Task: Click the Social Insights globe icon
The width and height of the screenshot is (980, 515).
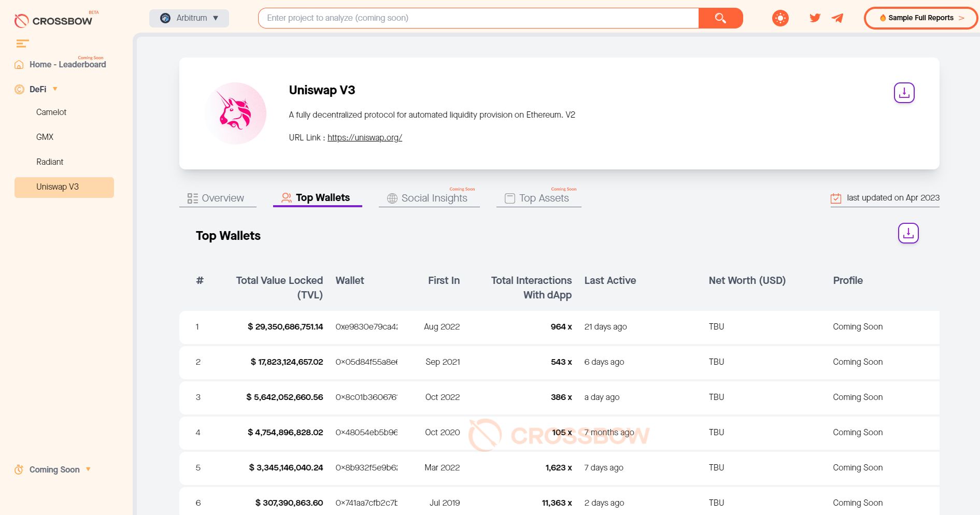Action: coord(392,198)
